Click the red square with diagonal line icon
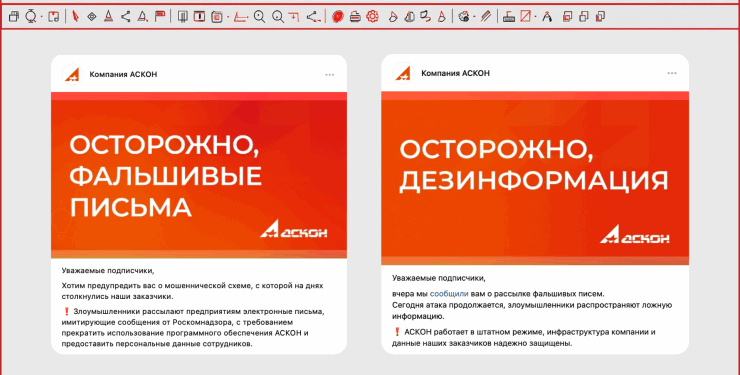 [x=525, y=17]
